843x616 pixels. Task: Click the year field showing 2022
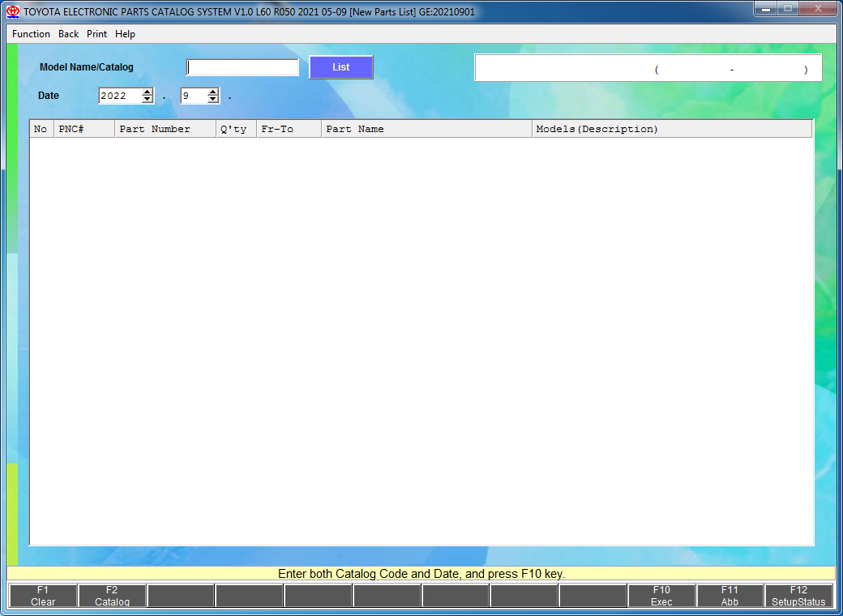[x=120, y=96]
